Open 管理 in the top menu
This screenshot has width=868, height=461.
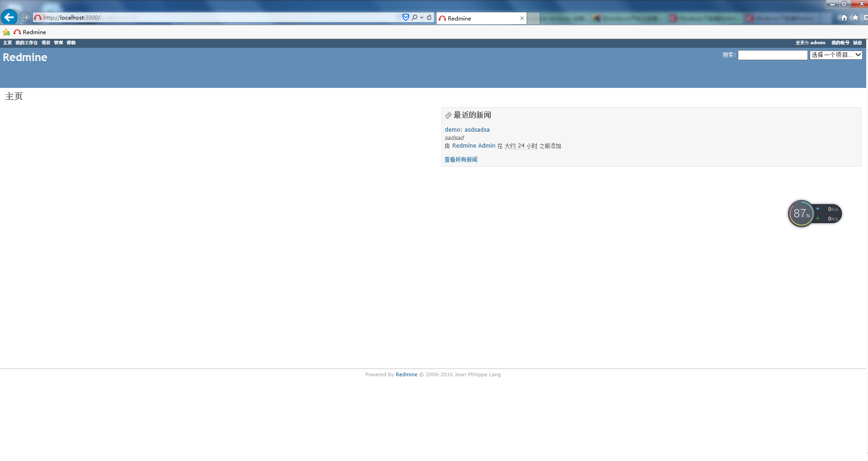click(59, 43)
